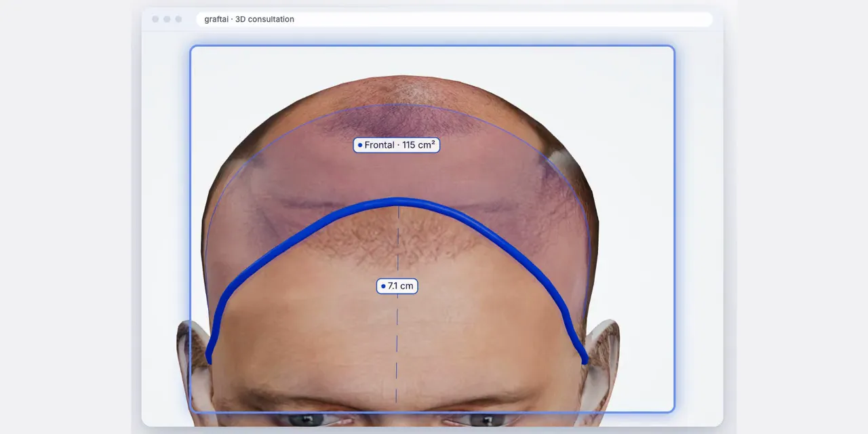868x434 pixels.
Task: Click the third window maximize dot
Action: (178, 19)
